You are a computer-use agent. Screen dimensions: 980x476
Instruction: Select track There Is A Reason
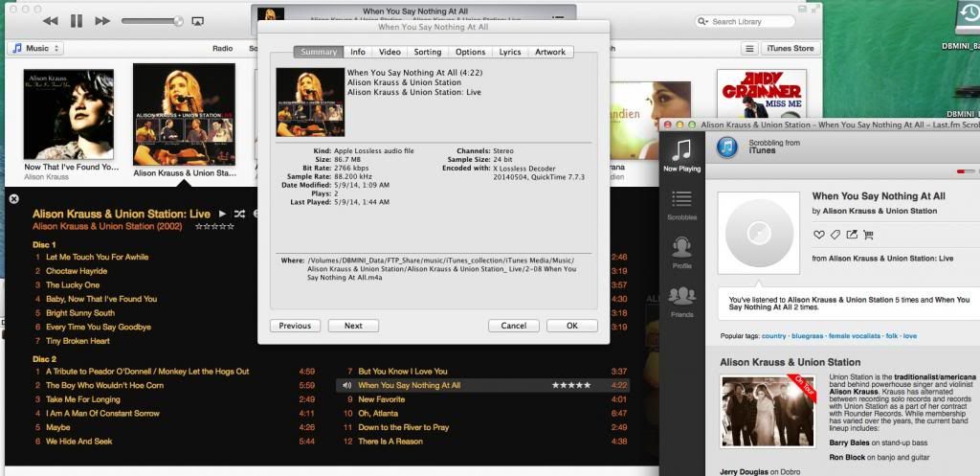point(390,441)
